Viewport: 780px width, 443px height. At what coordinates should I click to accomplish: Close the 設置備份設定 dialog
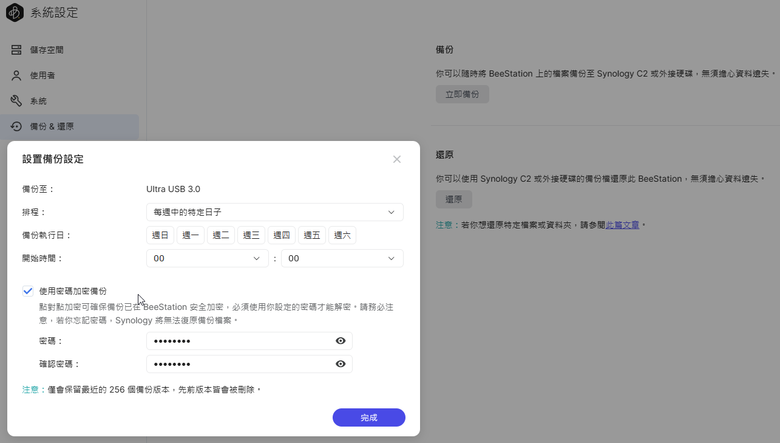(x=396, y=159)
